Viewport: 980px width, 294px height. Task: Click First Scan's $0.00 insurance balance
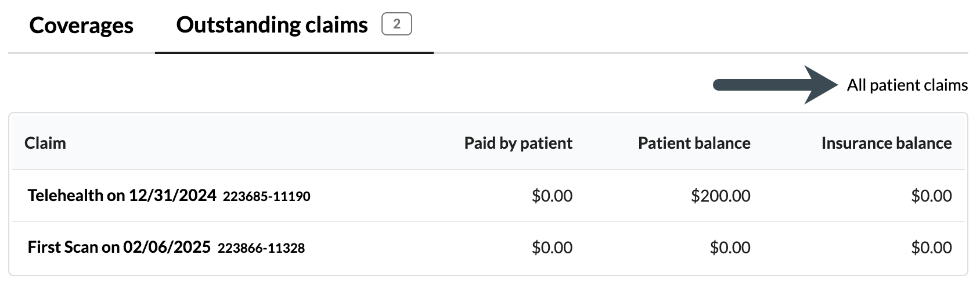click(x=931, y=248)
